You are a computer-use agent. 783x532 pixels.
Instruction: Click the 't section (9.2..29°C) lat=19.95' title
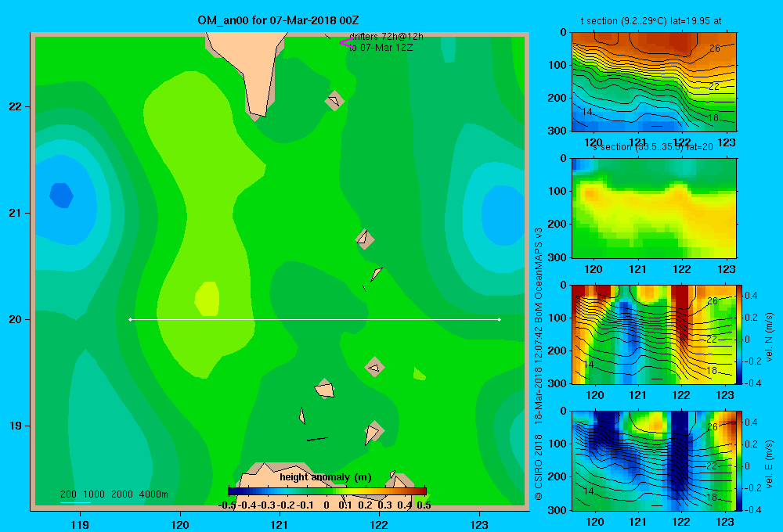(651, 21)
